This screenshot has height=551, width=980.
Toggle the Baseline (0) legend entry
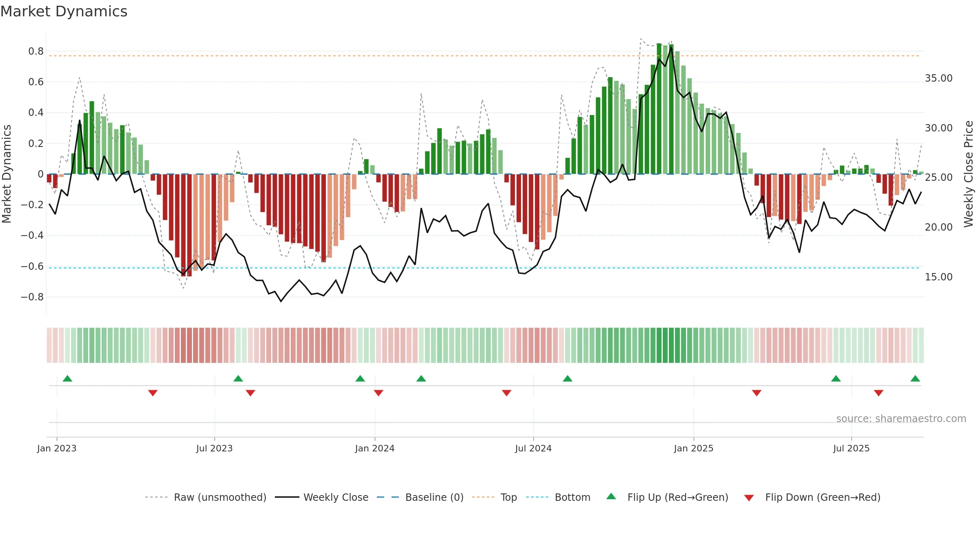tap(420, 497)
